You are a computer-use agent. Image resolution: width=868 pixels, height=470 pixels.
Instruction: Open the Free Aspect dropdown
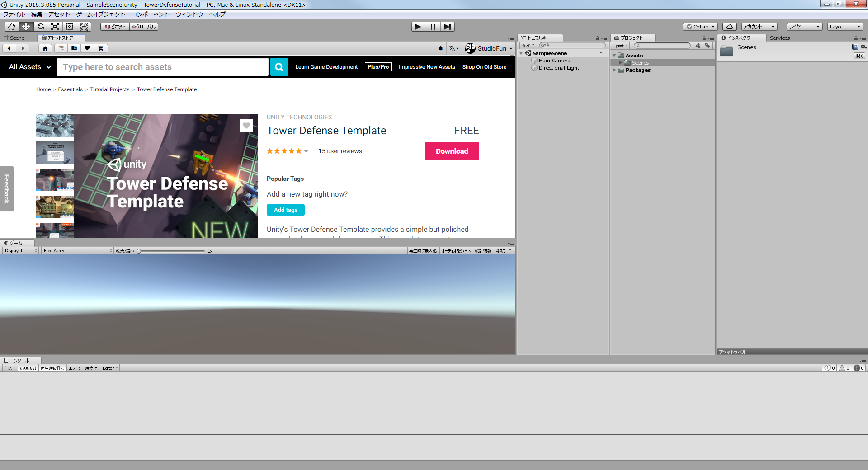[x=77, y=251]
